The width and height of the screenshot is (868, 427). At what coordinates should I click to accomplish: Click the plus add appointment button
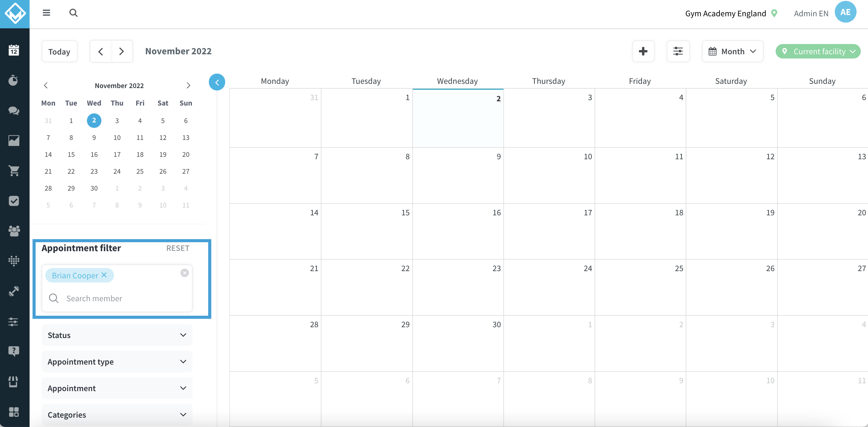(x=643, y=52)
